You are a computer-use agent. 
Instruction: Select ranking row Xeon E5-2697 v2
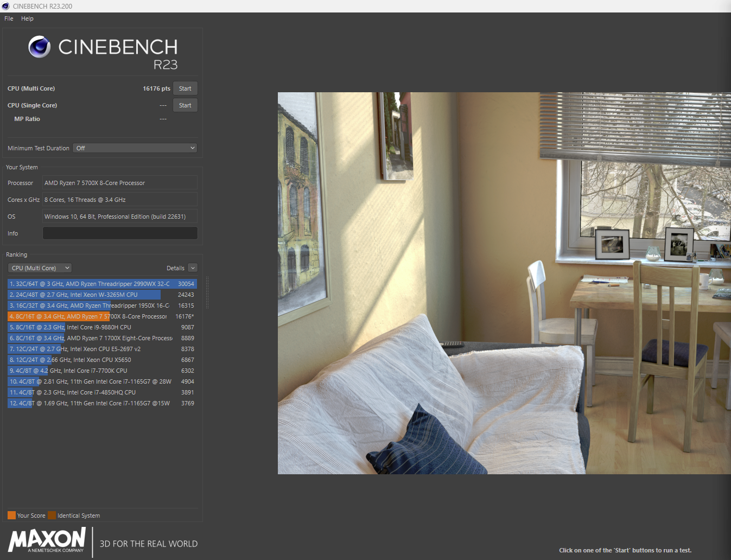click(102, 349)
